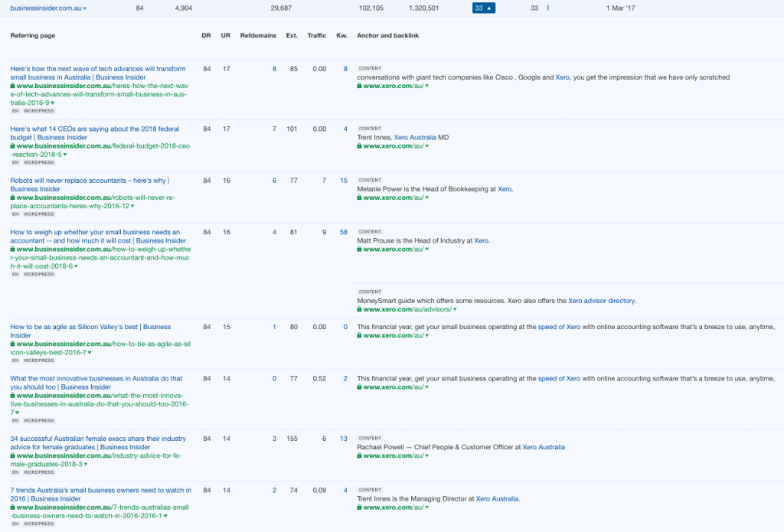
Task: Sort by Traffic column header
Action: 316,35
